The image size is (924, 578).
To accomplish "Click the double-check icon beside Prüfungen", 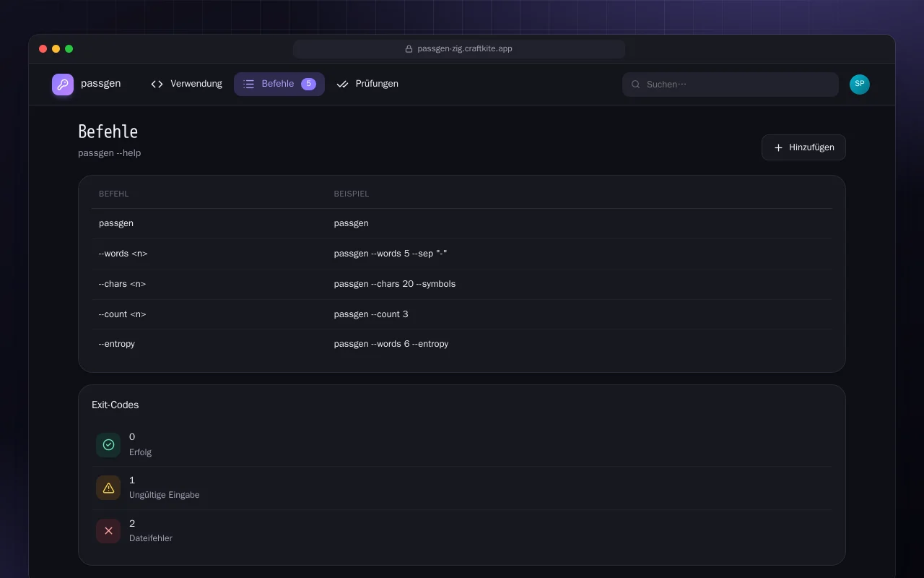I will tap(342, 84).
